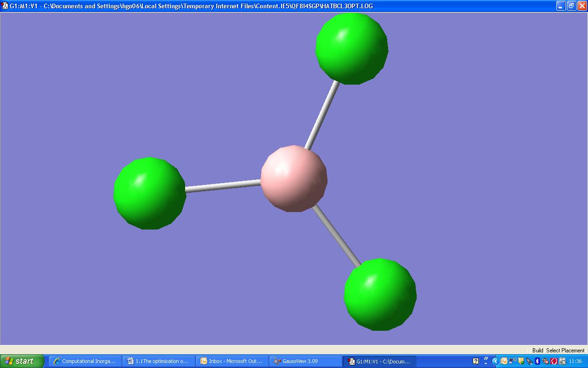This screenshot has width=588, height=368.
Task: Select G1:M1:V1 molecule window taskbar button
Action: (379, 361)
